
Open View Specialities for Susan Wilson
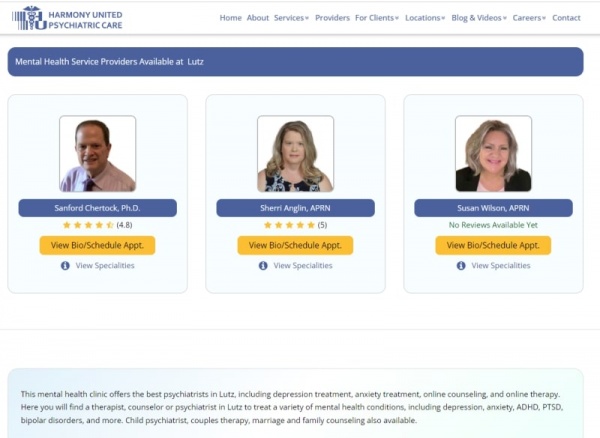pos(501,265)
